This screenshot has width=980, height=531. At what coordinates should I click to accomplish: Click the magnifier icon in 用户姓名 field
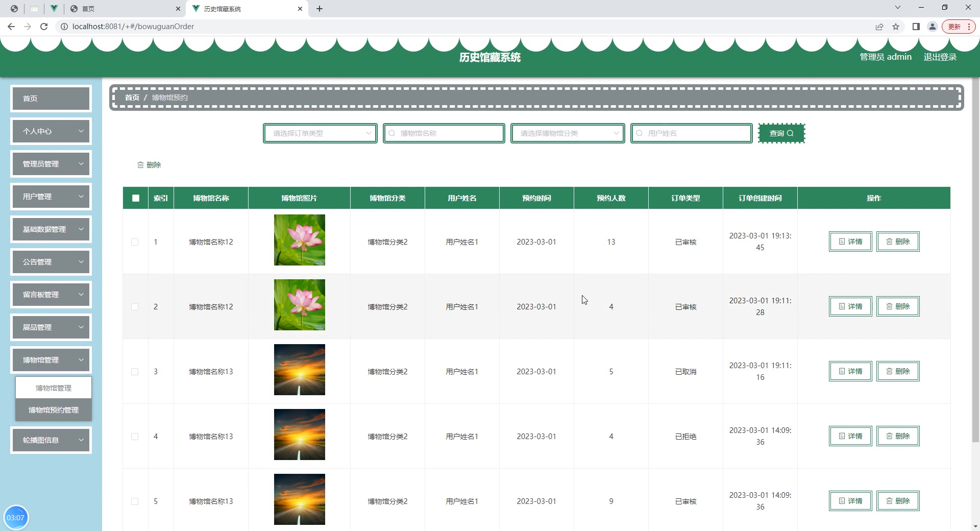(x=640, y=133)
